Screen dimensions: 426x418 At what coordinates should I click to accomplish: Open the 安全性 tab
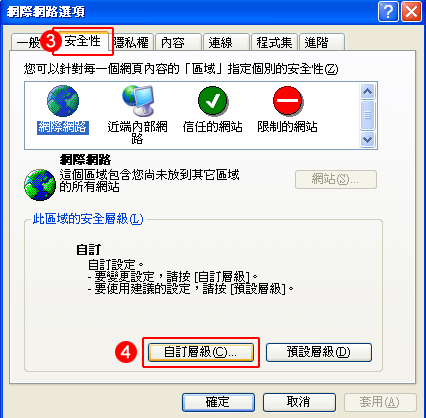click(82, 41)
